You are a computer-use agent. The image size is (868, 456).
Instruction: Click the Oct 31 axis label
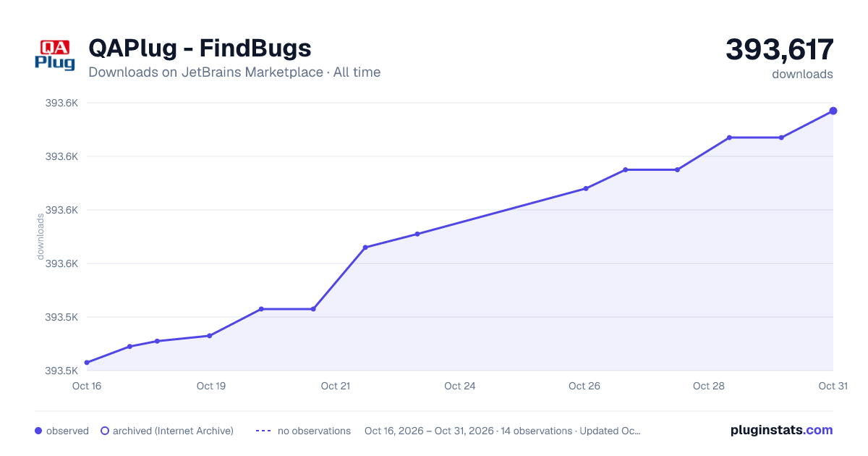pos(833,386)
